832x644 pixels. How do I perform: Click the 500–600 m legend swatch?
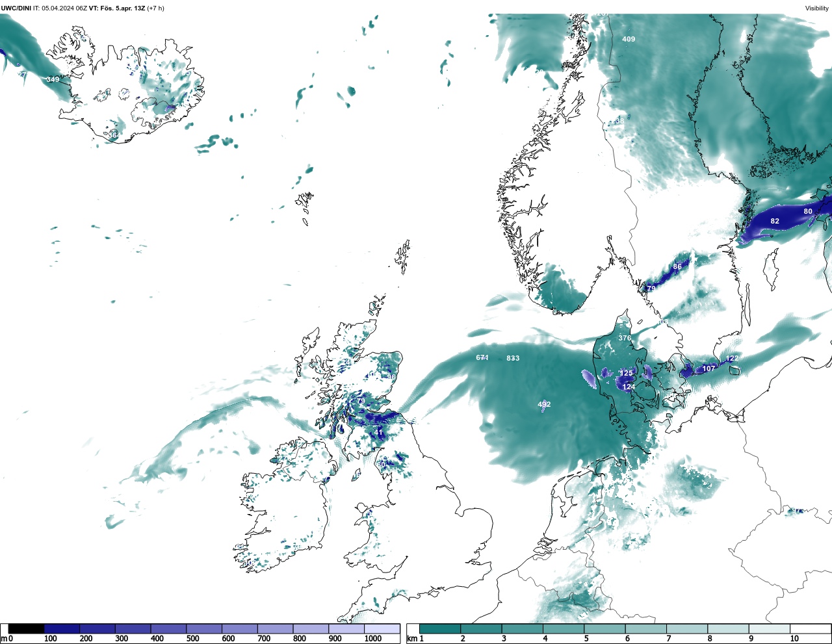204,629
